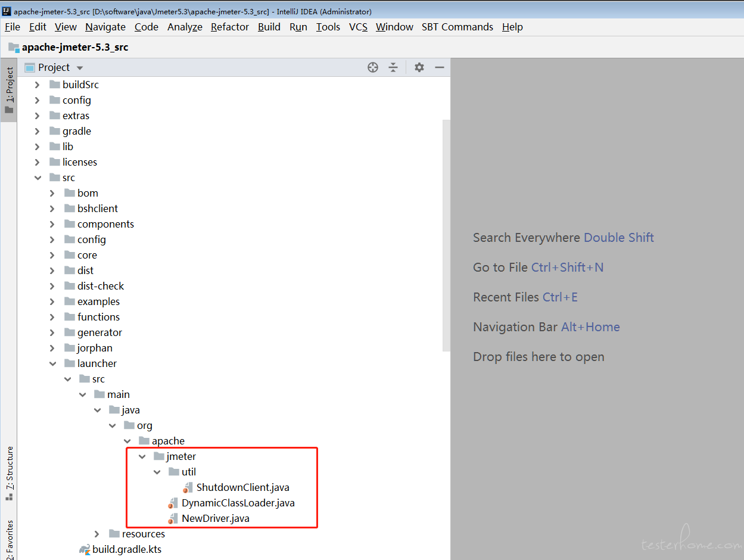Open the Tools menu

(328, 27)
